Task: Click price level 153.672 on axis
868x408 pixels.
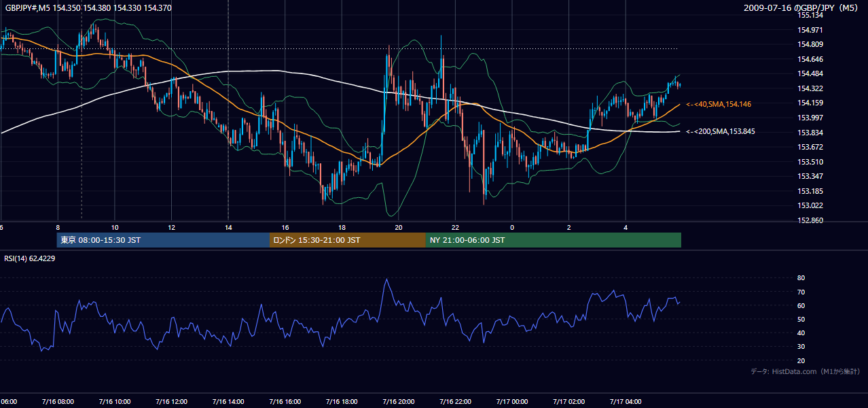Action: click(x=810, y=147)
